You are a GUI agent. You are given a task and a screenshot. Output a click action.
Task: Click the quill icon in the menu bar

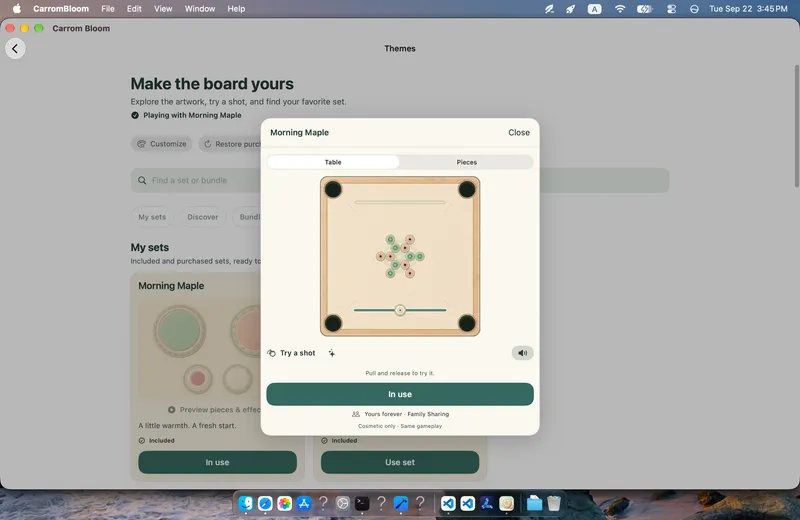pos(549,9)
